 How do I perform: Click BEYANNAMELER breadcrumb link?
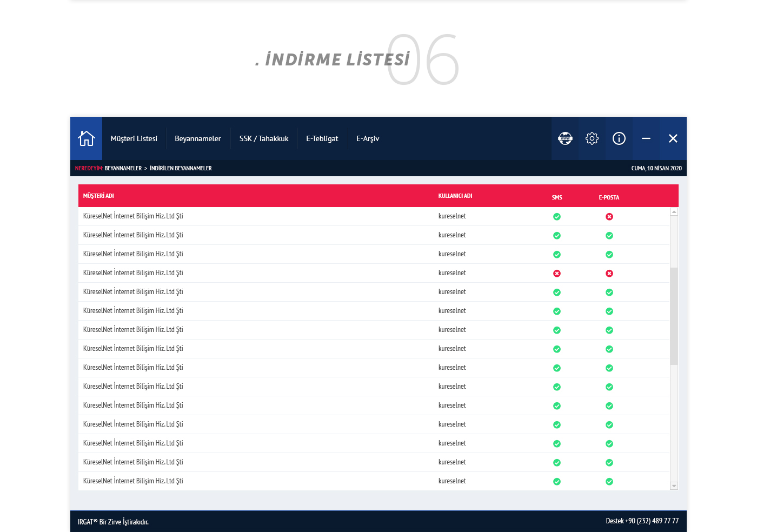123,168
